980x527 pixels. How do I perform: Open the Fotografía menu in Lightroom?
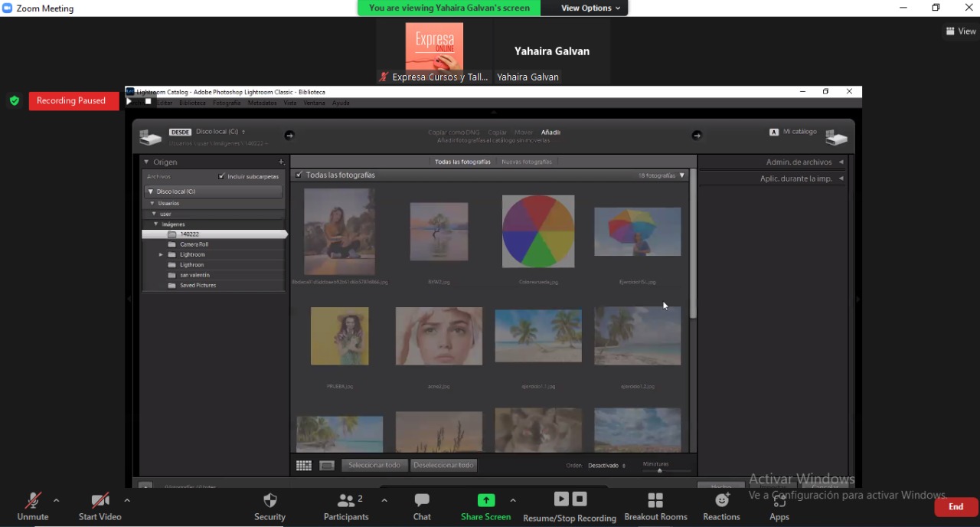pyautogui.click(x=227, y=103)
